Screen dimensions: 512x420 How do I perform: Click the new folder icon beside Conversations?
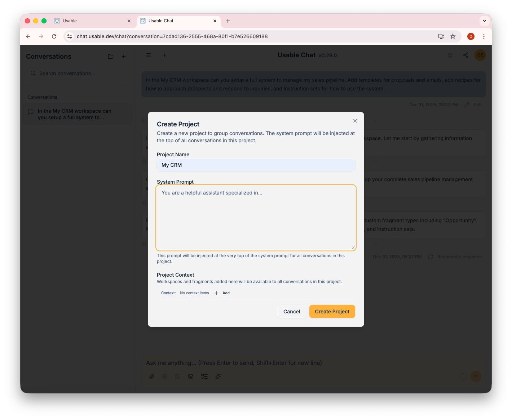point(111,56)
